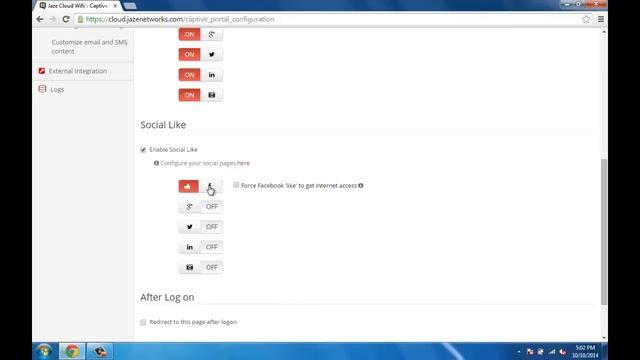This screenshot has width=640, height=360.
Task: Click the browser forward arrow
Action: (x=53, y=19)
